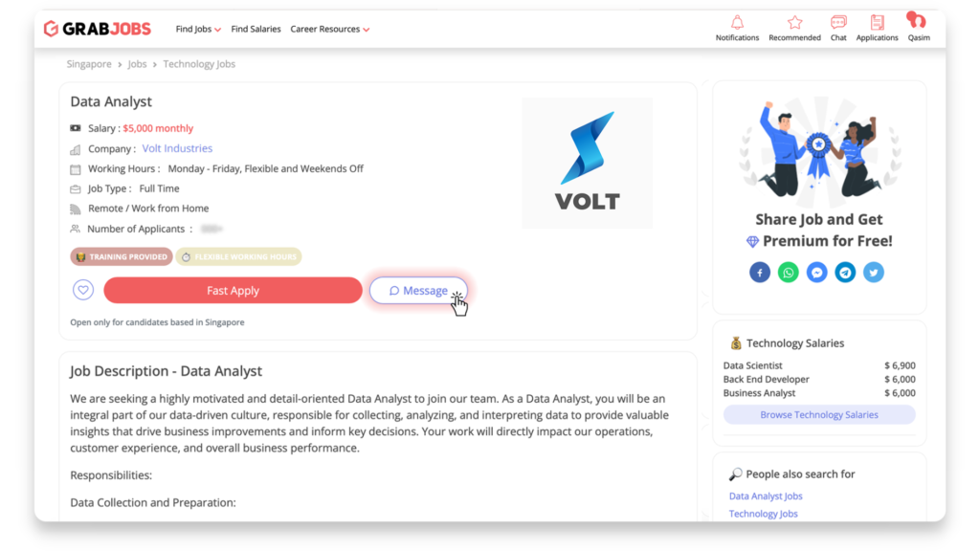
Task: Click the Volt company logo thumbnail
Action: tap(587, 163)
